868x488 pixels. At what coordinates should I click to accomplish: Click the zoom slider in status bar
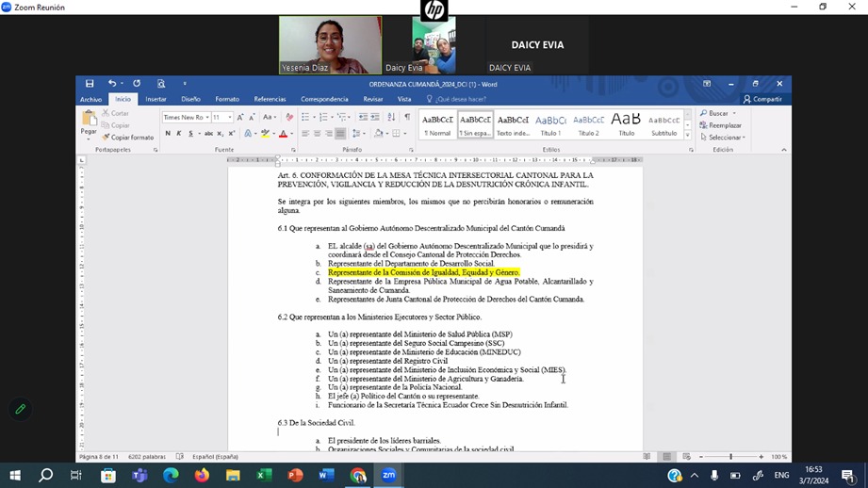(x=730, y=457)
